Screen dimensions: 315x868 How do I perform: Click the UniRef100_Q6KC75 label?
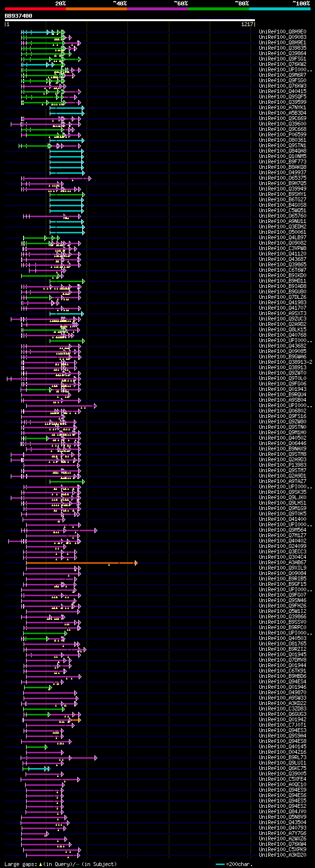click(283, 769)
